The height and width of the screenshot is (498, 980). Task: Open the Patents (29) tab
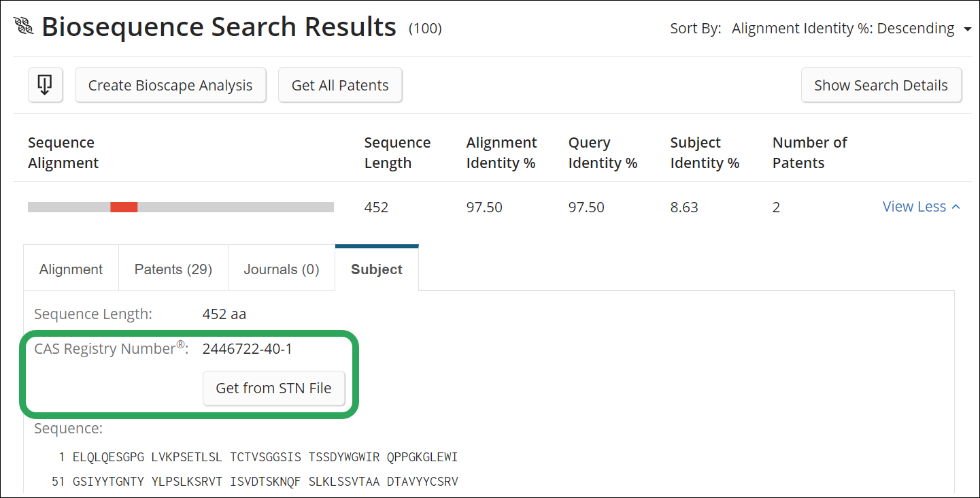click(x=173, y=269)
